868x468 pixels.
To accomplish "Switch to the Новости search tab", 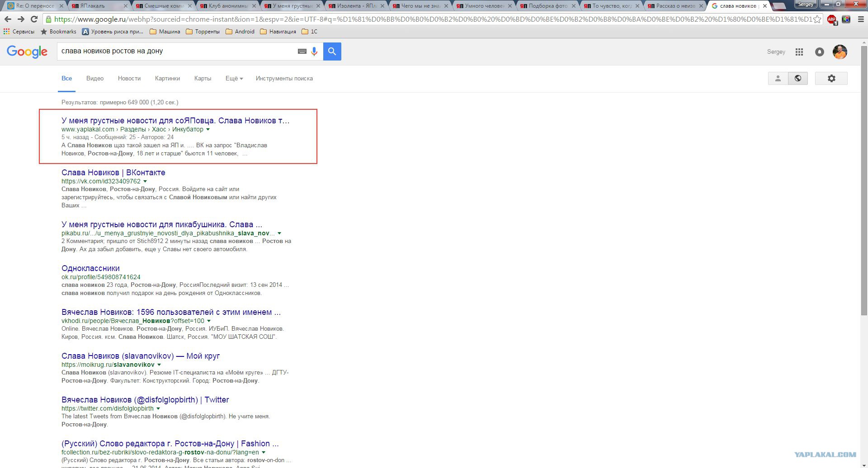I will point(129,79).
